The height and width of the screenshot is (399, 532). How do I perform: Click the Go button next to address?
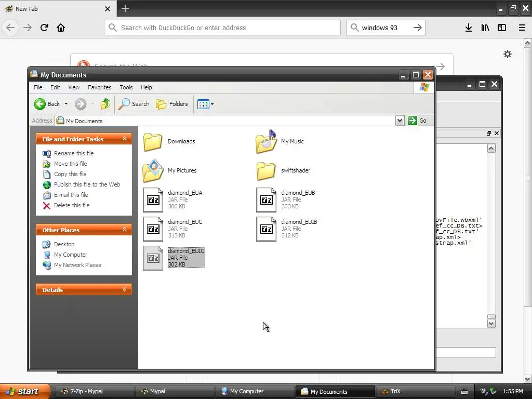pyautogui.click(x=417, y=121)
